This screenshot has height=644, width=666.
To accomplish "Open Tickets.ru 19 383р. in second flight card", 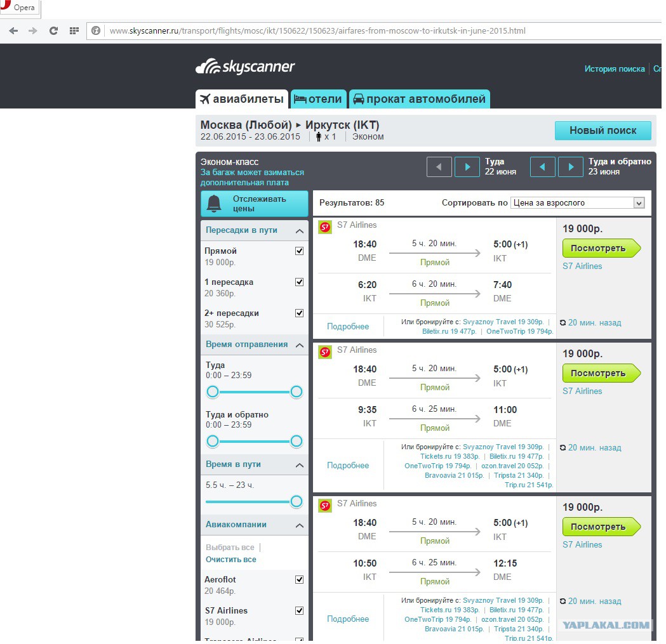I will pos(450,456).
